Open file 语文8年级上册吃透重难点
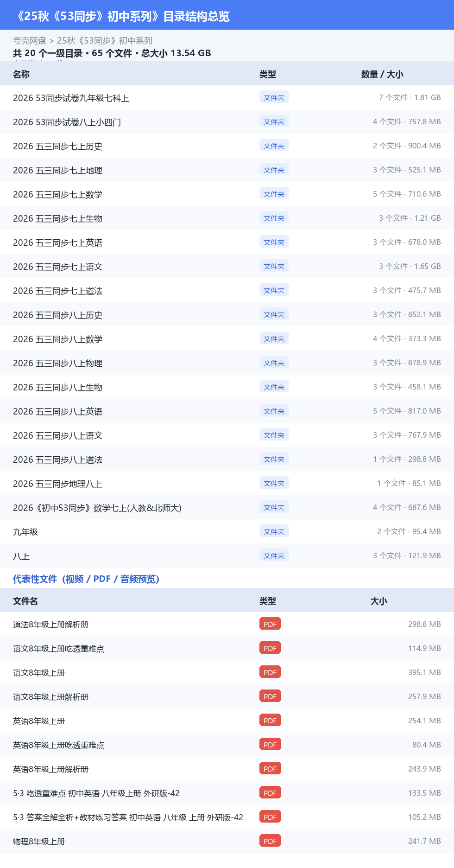Image resolution: width=454 pixels, height=868 pixels. point(58,649)
